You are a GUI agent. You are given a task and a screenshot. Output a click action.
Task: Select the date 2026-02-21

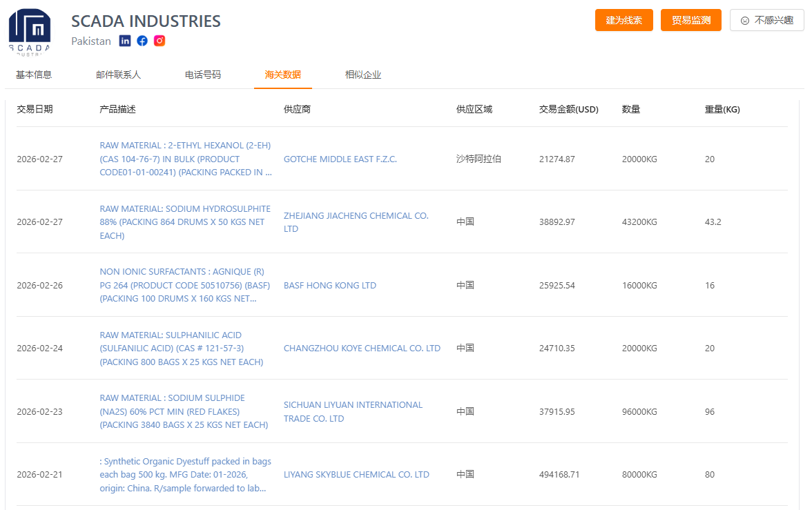[39, 475]
